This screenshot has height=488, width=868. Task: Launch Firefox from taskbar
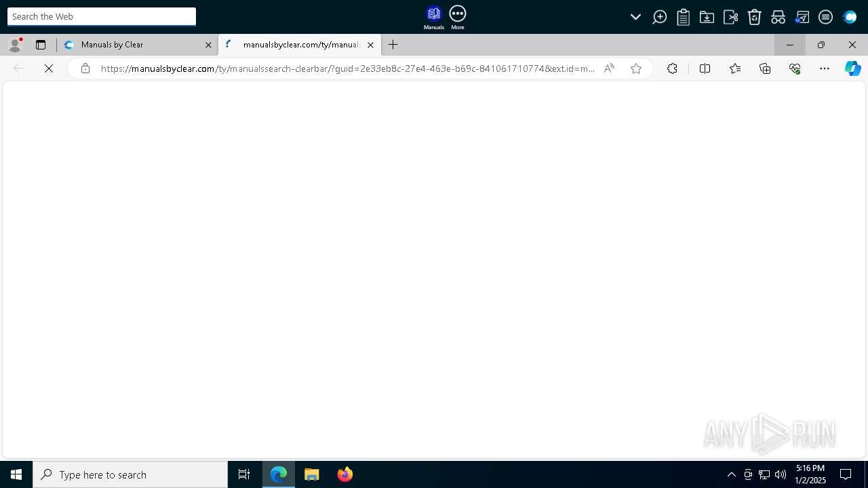(x=345, y=474)
